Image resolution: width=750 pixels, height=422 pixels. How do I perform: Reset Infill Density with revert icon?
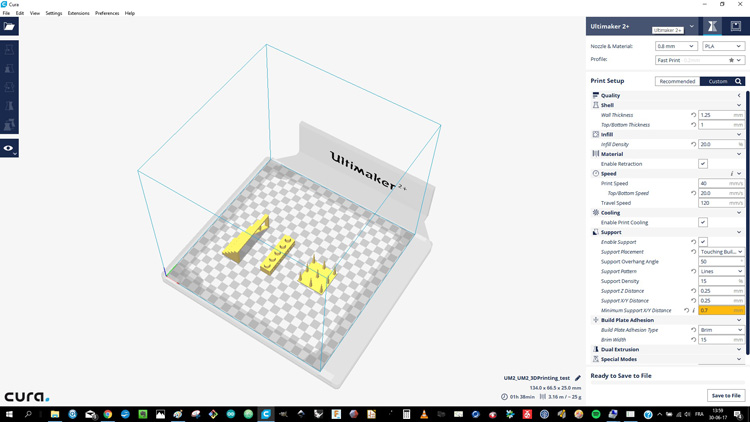coord(693,144)
